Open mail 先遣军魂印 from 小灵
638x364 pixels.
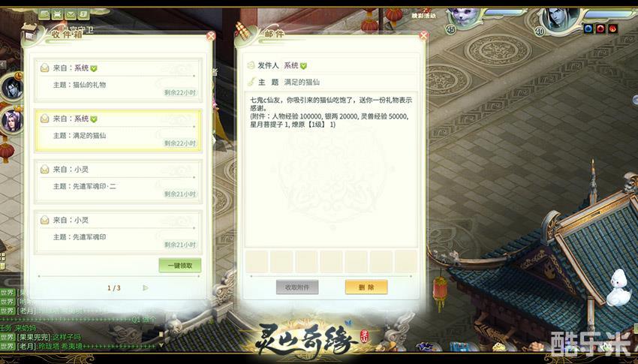[118, 232]
